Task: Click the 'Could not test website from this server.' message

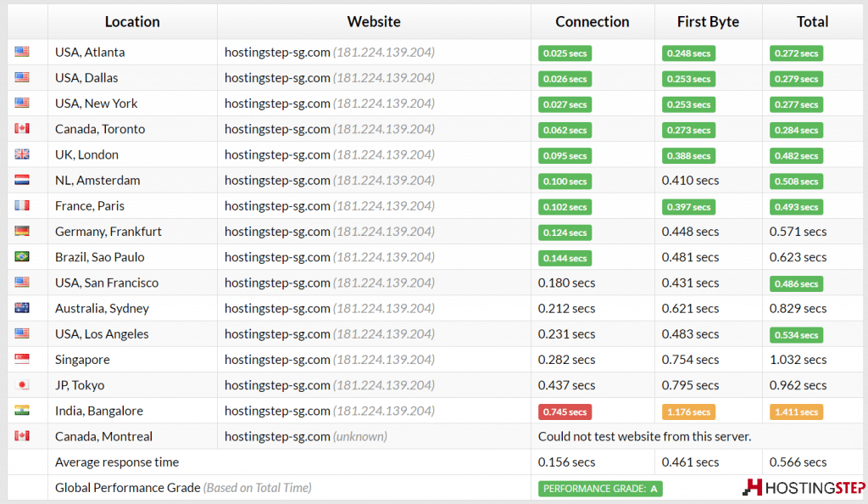Action: (x=644, y=436)
